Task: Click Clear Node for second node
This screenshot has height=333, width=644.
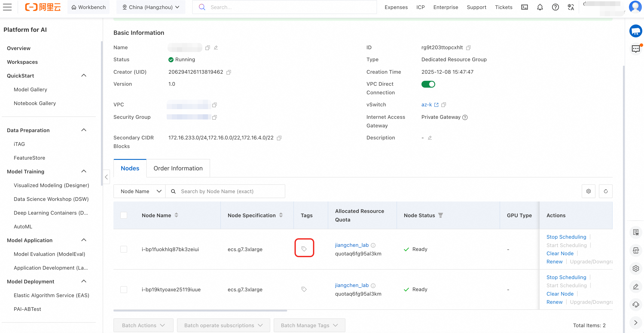Action: tap(560, 294)
